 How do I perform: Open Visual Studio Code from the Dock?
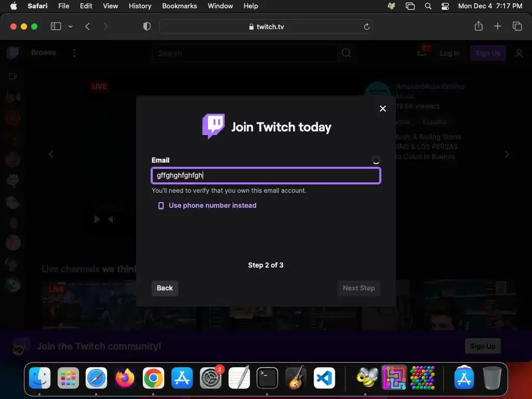point(324,378)
